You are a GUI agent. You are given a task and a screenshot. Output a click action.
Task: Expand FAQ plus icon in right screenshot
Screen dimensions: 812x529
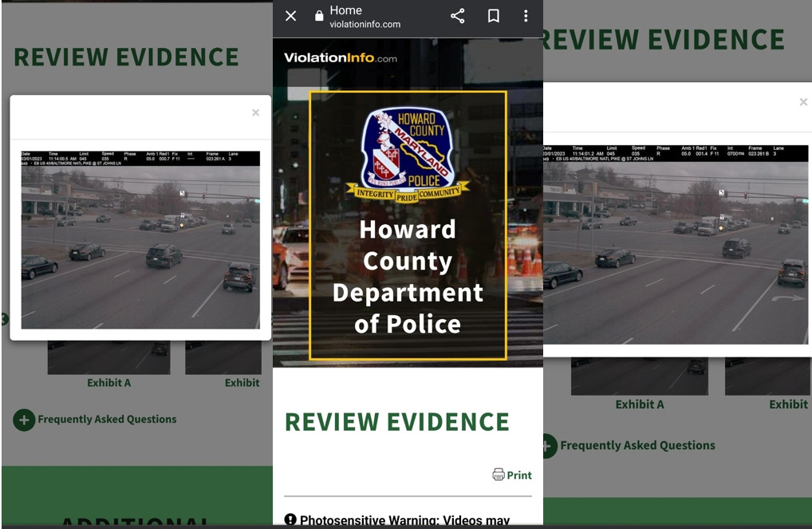[549, 446]
